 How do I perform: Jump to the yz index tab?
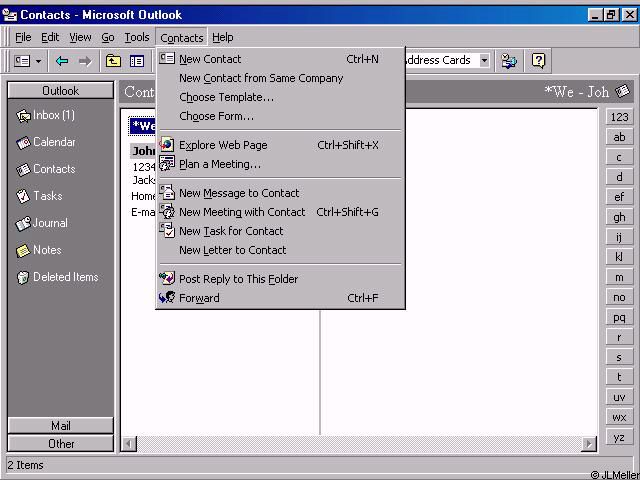pyautogui.click(x=619, y=437)
